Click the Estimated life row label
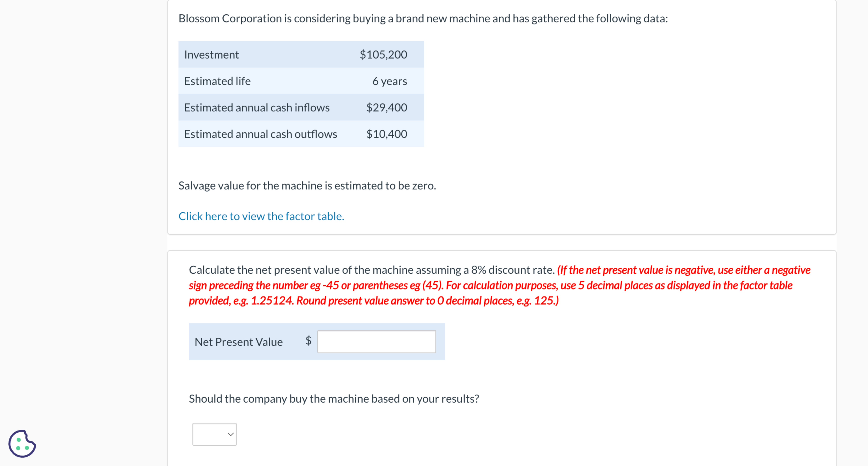This screenshot has width=868, height=466. coord(217,81)
